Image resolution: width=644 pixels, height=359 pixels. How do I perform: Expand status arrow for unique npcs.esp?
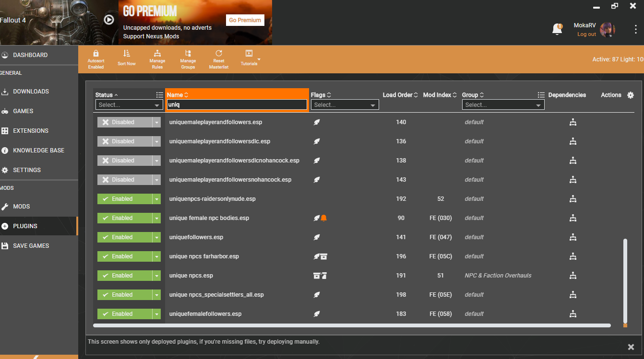[x=156, y=276]
